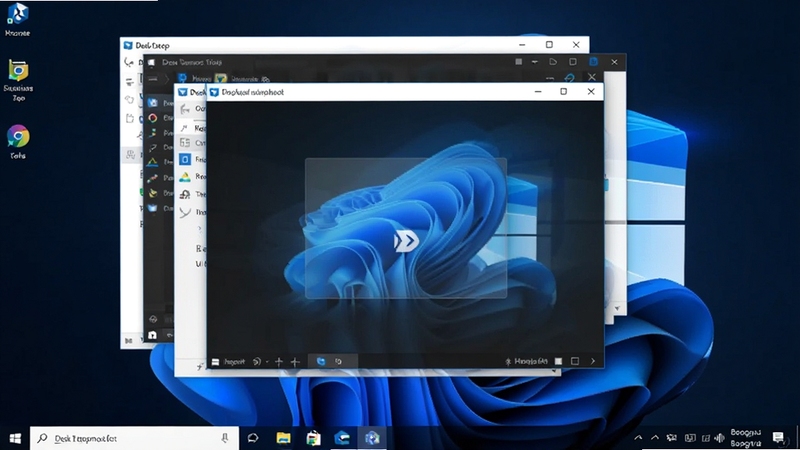Click the mountain-shaped icon in the white window sidebar
Image resolution: width=800 pixels, height=450 pixels.
(185, 177)
